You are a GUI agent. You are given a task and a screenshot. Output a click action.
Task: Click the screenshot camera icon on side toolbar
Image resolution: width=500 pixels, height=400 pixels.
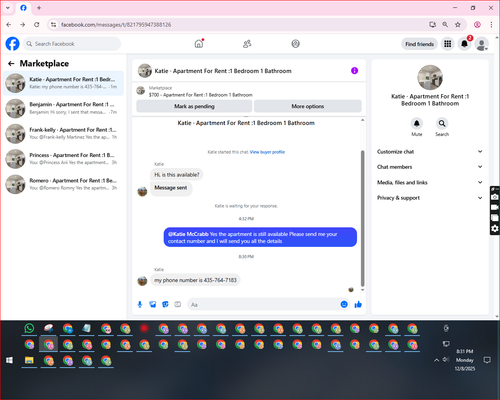pyautogui.click(x=495, y=197)
